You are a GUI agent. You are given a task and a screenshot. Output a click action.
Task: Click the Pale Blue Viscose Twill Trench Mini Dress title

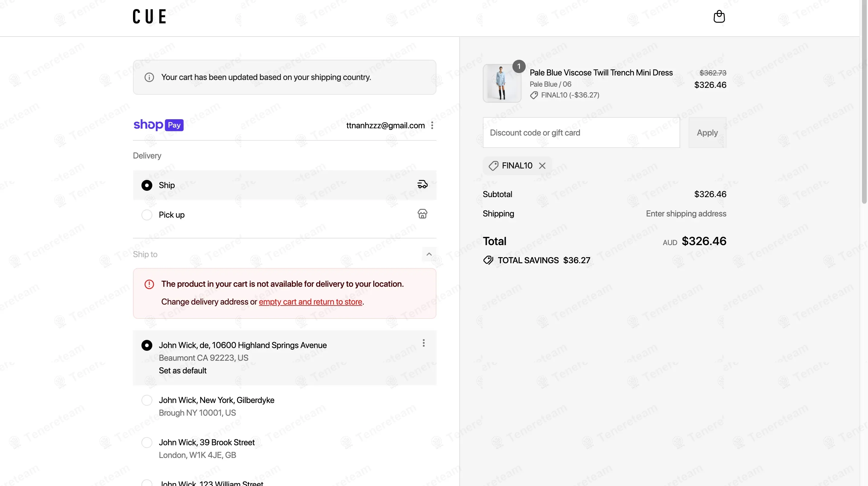click(601, 73)
